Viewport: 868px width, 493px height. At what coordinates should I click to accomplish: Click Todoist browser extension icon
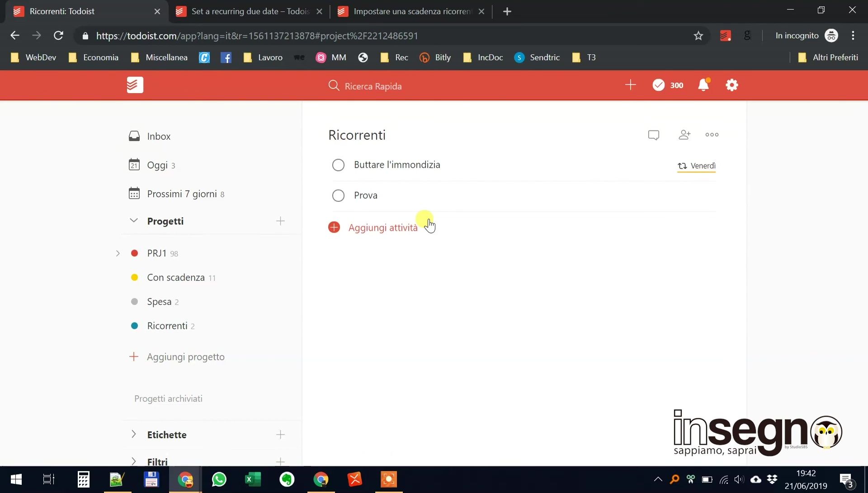725,36
